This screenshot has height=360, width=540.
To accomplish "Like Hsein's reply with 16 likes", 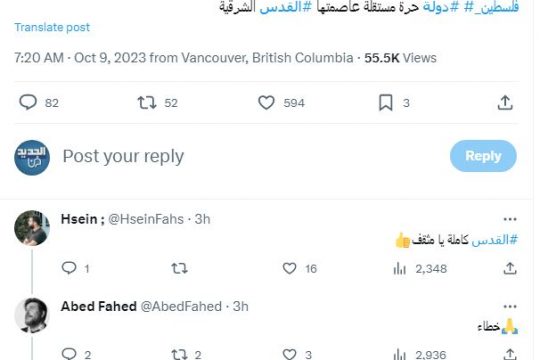I will [289, 268].
